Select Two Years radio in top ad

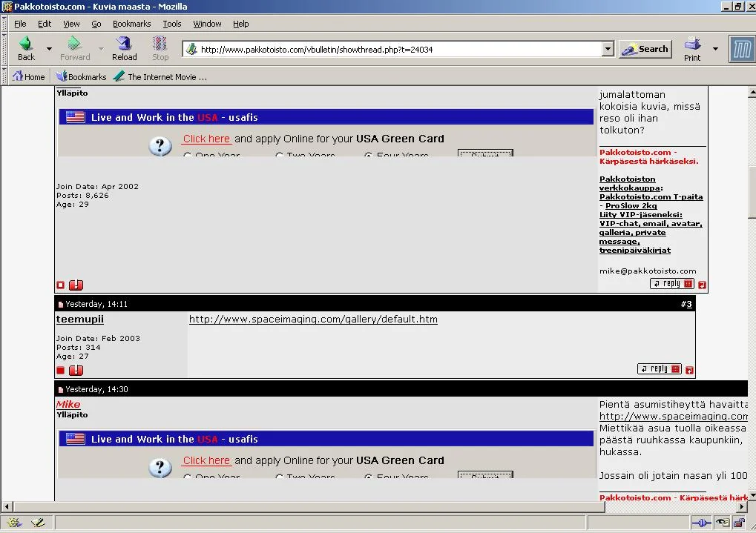coord(279,156)
